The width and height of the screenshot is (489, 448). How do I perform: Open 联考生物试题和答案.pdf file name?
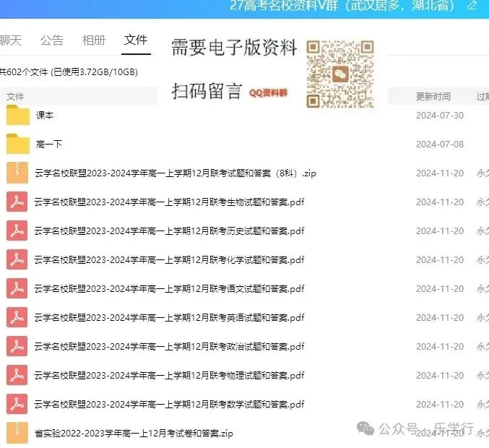click(x=169, y=202)
